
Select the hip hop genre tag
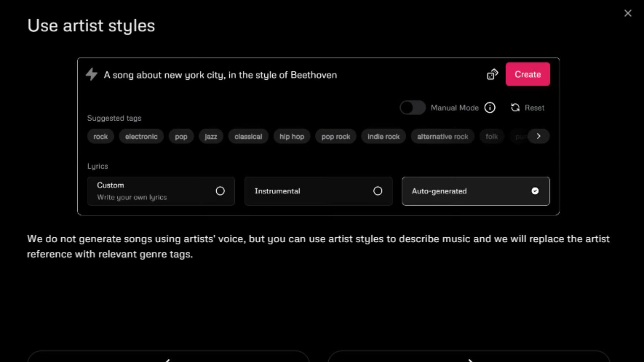(291, 136)
